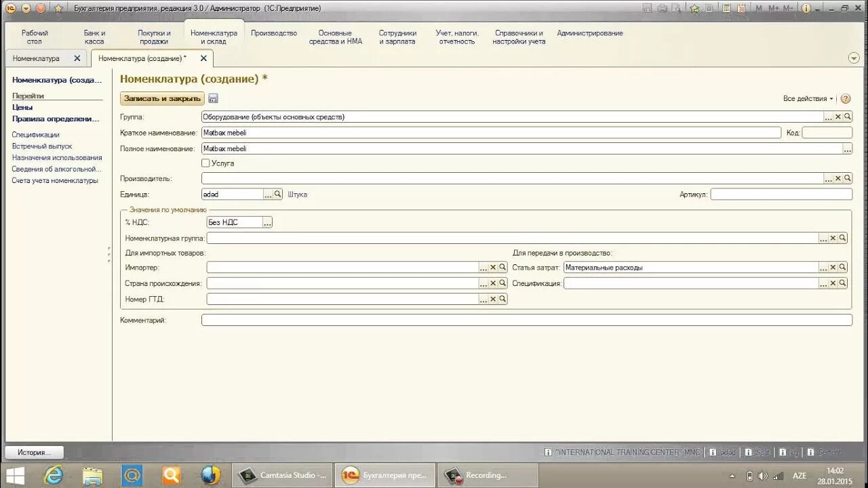Clear Страна происхождения with its X icon
This screenshot has width=868, height=488.
coord(493,283)
